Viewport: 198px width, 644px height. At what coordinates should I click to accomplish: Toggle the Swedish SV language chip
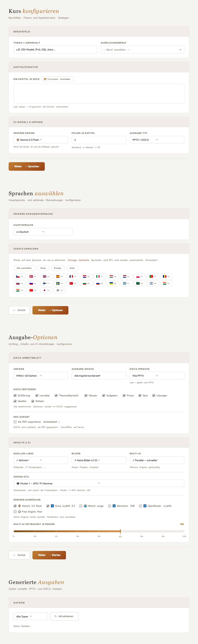click(x=60, y=283)
